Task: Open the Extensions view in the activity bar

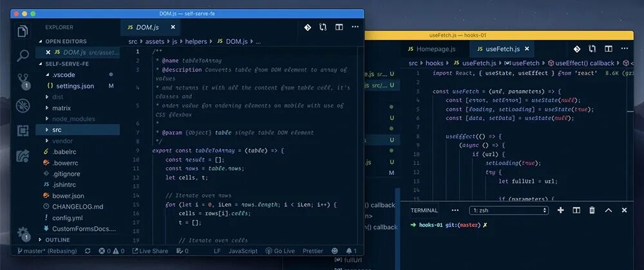Action: (23, 130)
